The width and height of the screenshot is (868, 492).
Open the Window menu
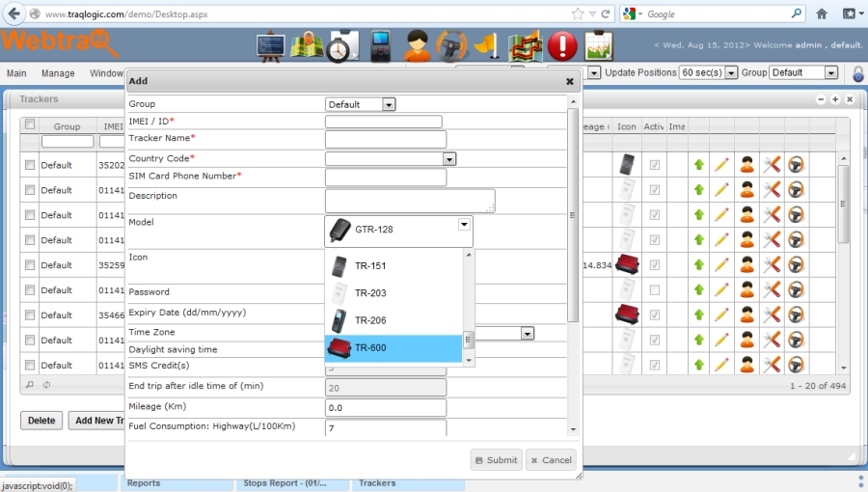coord(106,73)
